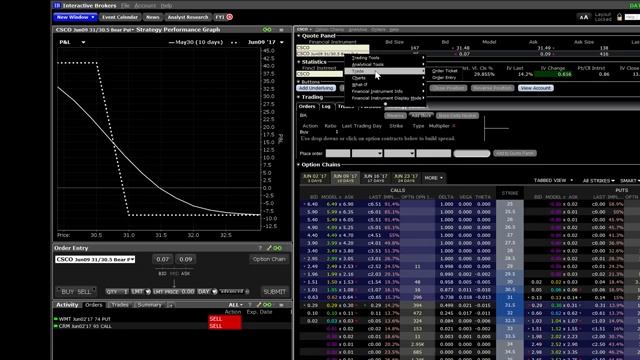Click the help question mark in Order Entry header
This screenshot has width=640, height=360.
[x=260, y=248]
